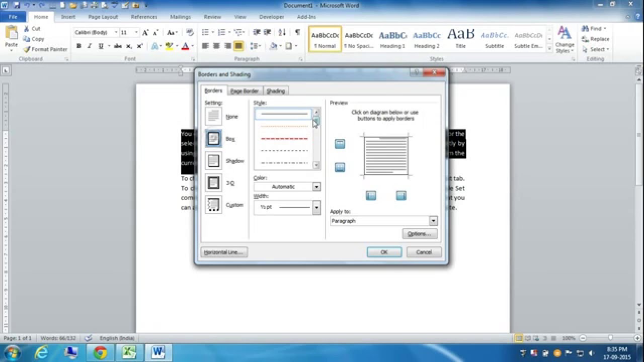Open the Change Case dropdown
This screenshot has width=644, height=362.
pos(172,33)
